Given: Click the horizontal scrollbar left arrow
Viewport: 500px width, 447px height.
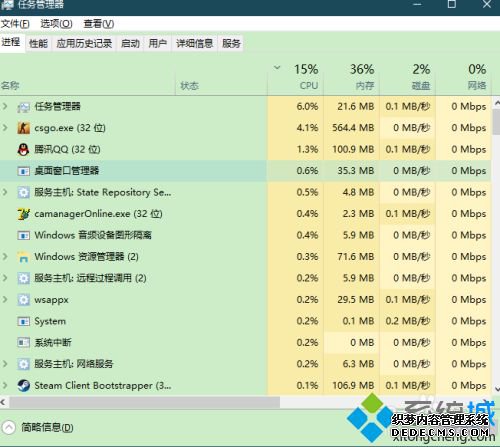Looking at the screenshot, I should pyautogui.click(x=3, y=402).
